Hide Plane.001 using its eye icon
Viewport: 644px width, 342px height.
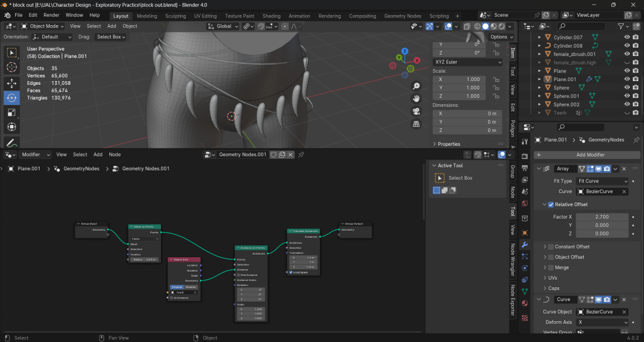tap(627, 79)
